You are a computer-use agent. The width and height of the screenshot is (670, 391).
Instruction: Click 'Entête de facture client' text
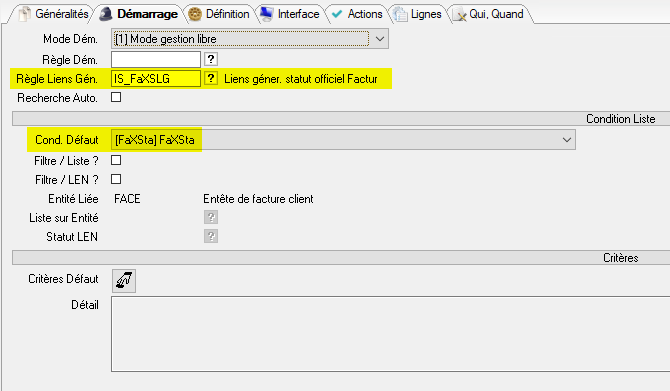tap(258, 199)
